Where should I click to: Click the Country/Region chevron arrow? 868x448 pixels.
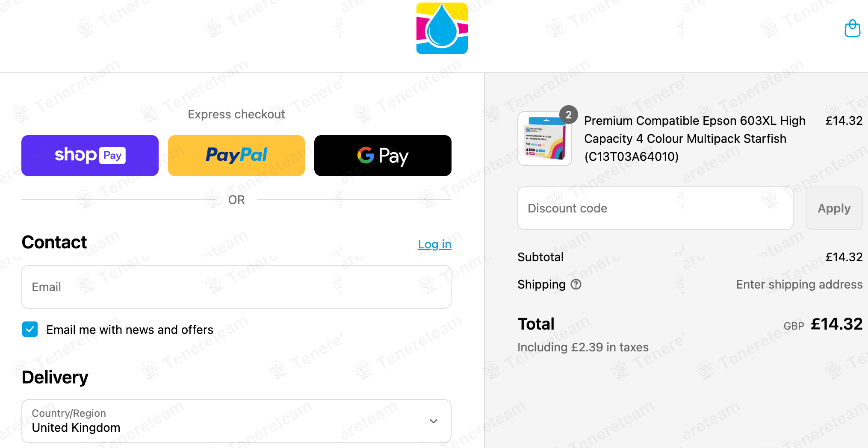(x=434, y=421)
